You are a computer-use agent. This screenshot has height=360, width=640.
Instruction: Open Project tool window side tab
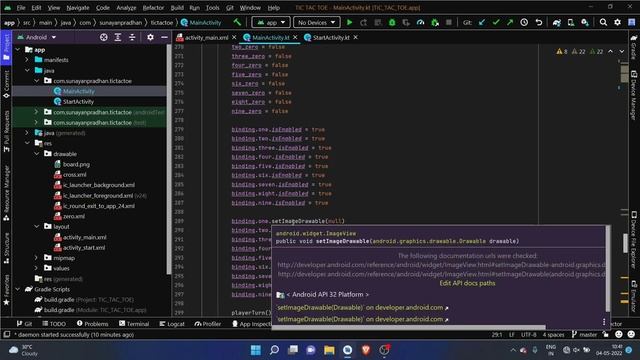click(x=6, y=47)
